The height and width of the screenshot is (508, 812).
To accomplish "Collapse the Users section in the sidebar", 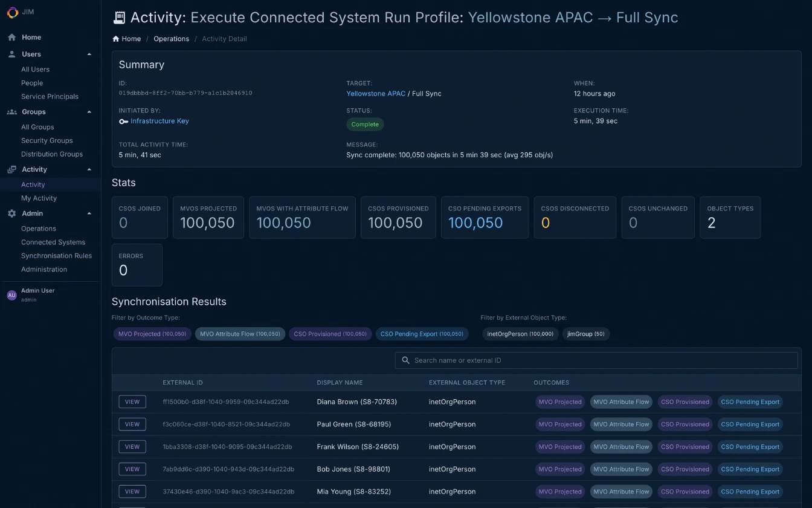I will point(89,54).
